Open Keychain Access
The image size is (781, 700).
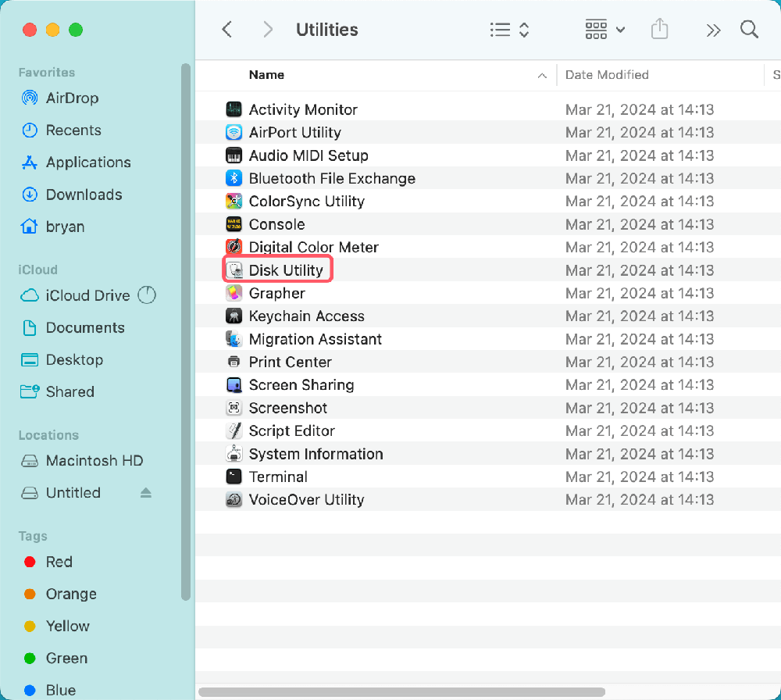[306, 316]
